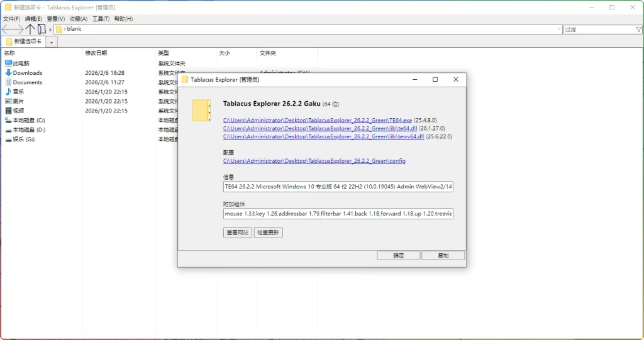
Task: Sort by 大小 column header
Action: [x=225, y=53]
